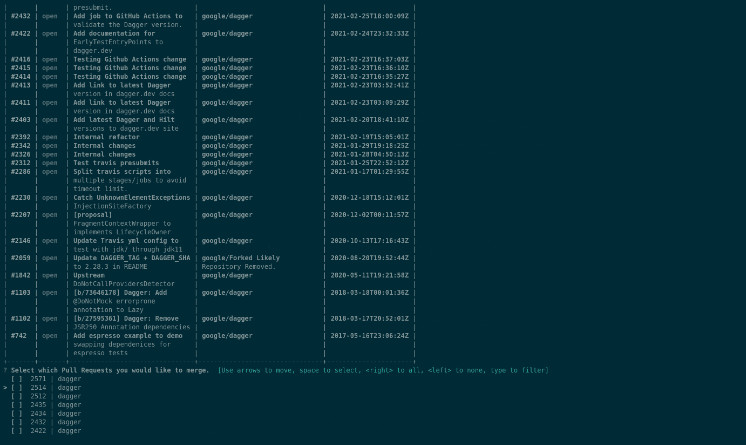Image resolution: width=746 pixels, height=445 pixels.
Task: Click the 'Add espresso example to demo' title
Action: click(x=128, y=336)
